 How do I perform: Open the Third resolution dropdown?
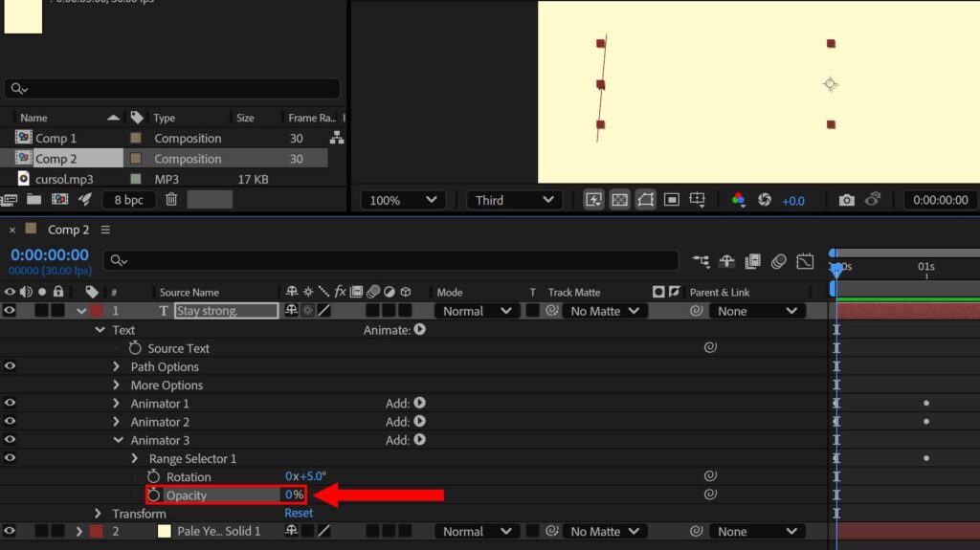(x=514, y=200)
